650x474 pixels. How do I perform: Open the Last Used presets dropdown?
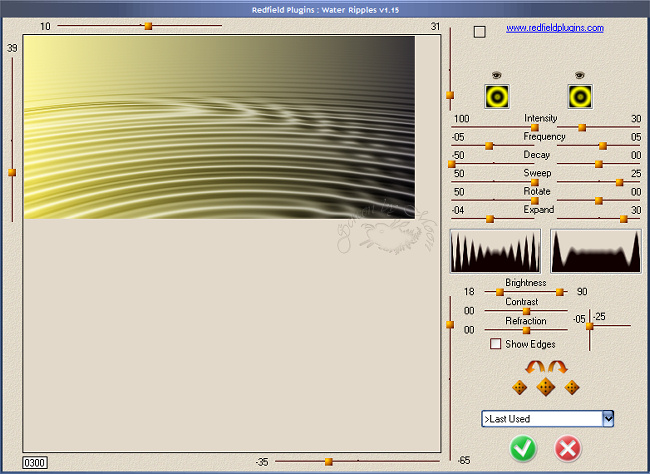[x=608, y=419]
